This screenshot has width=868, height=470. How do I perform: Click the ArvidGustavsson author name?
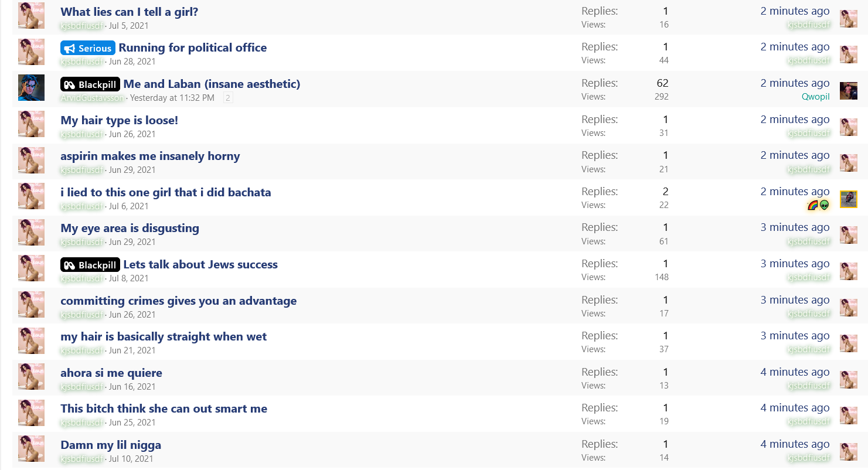(93, 98)
